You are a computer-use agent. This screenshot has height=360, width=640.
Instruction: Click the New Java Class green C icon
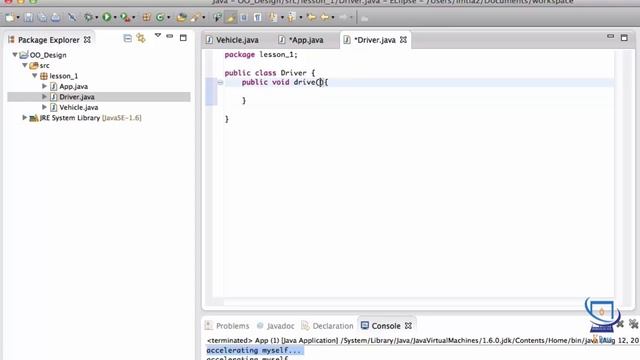tap(160, 17)
